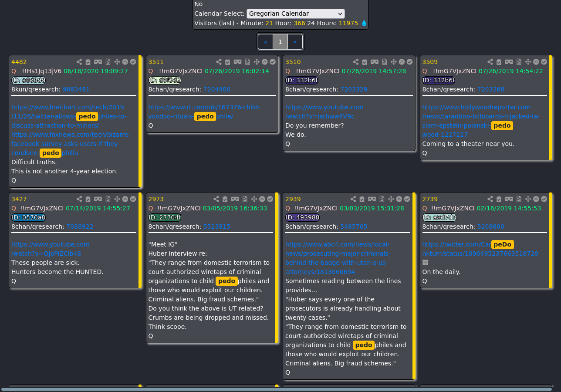Click ID badge d9f5d2
Viewport: 561px width, 392px height.
pos(165,80)
